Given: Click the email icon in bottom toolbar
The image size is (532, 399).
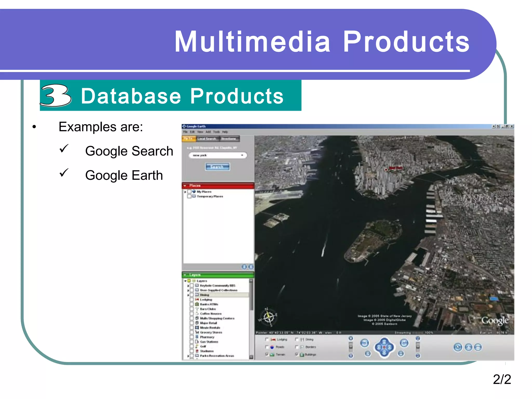Looking at the screenshot, I should [x=478, y=347].
